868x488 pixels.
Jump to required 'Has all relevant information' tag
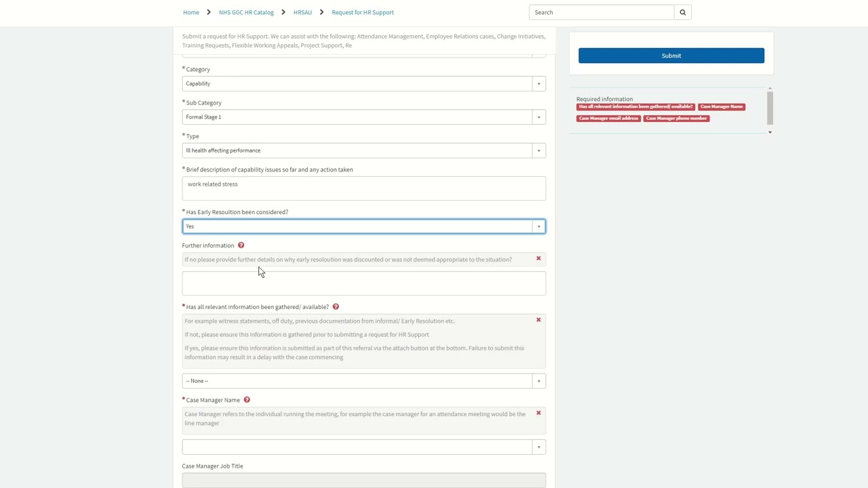(x=635, y=107)
